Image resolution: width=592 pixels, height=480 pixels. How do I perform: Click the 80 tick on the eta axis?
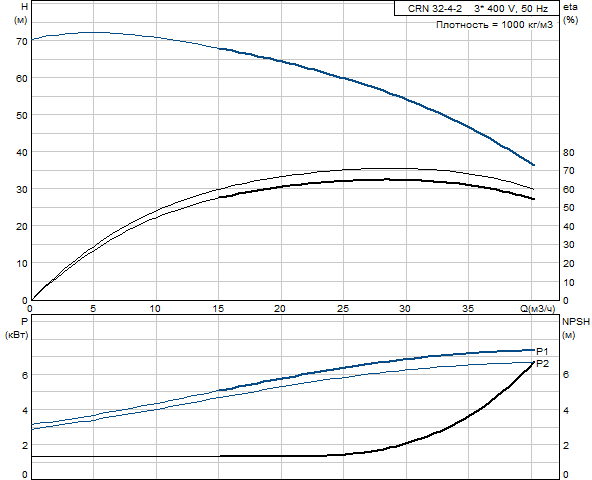click(569, 153)
